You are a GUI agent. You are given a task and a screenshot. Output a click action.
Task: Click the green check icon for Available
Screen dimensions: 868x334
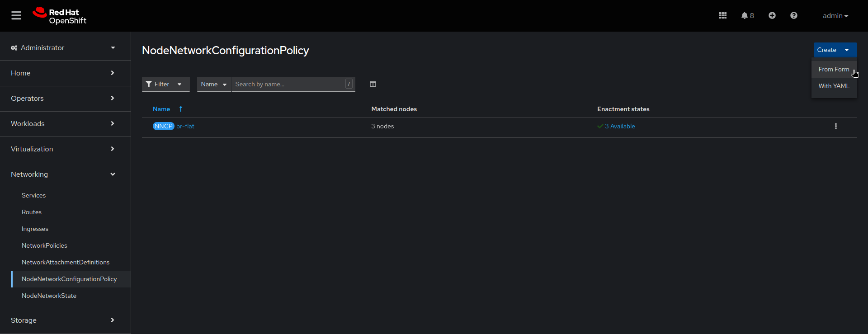[600, 127]
